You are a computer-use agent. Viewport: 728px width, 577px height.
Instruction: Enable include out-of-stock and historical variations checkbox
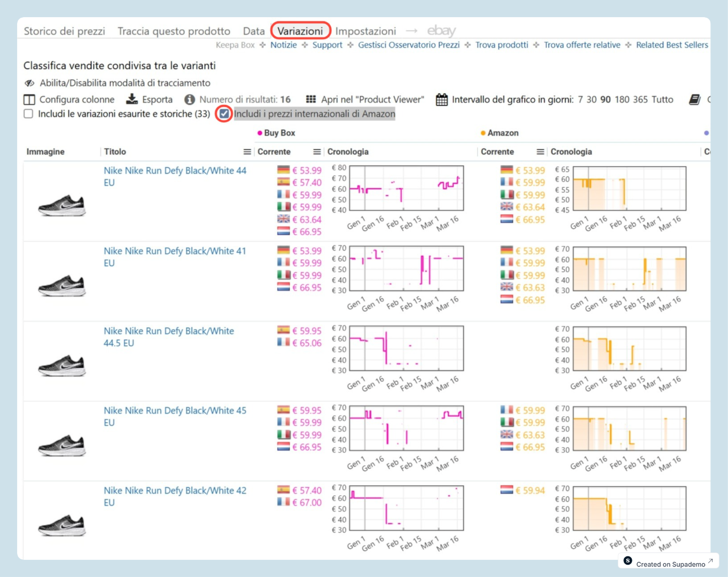pos(29,114)
